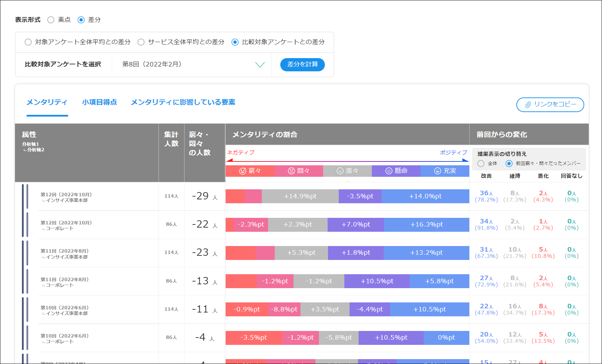The image size is (602, 364).
Task: Click the 回答なし column header
Action: [x=571, y=176]
